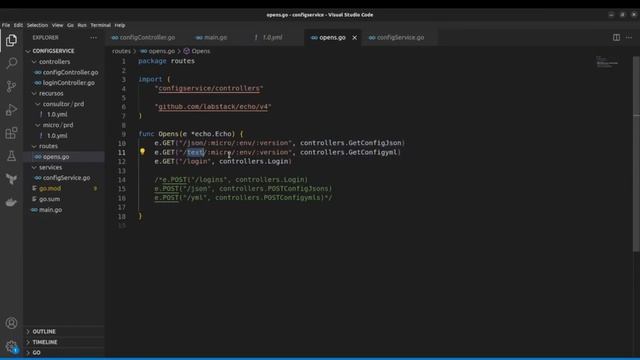Click the minimap code overview
Viewport: 640px width, 360px height.
tap(607, 62)
